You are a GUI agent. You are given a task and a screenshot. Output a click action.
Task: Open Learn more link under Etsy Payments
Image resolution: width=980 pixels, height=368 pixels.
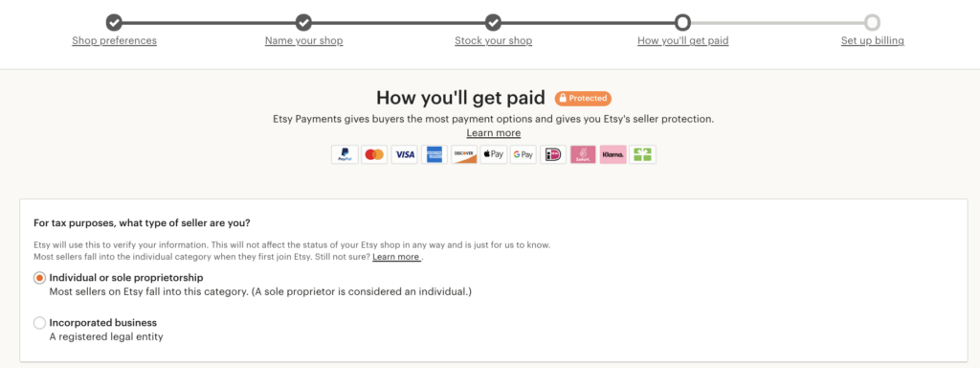pos(493,132)
